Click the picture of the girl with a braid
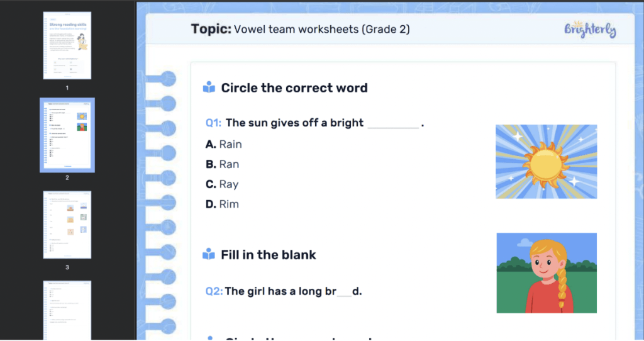644x341 pixels. 546,272
